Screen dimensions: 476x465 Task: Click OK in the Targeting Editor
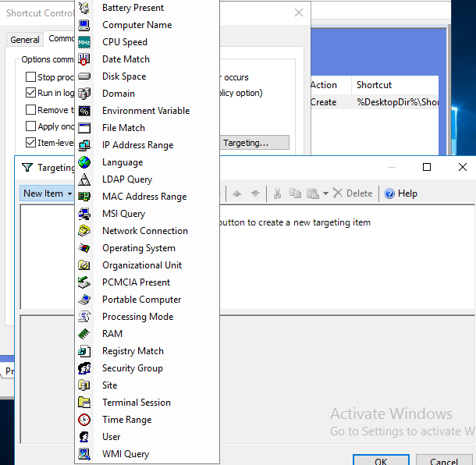click(x=381, y=460)
